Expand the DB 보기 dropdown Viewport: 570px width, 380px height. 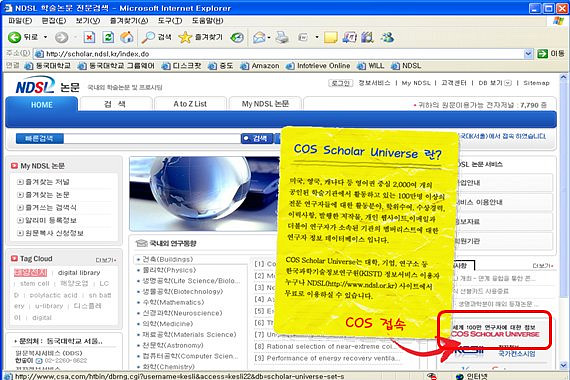click(x=508, y=83)
